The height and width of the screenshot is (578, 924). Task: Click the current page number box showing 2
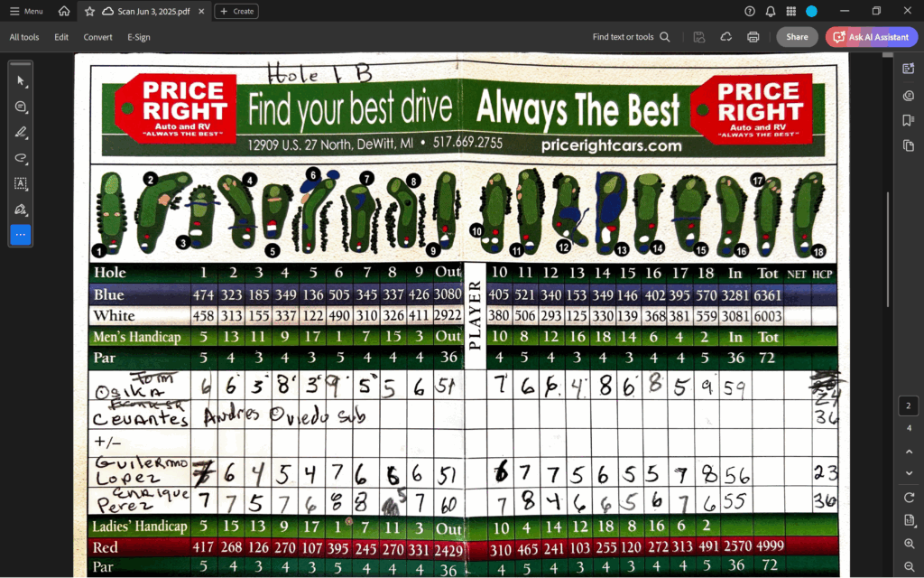tap(908, 406)
